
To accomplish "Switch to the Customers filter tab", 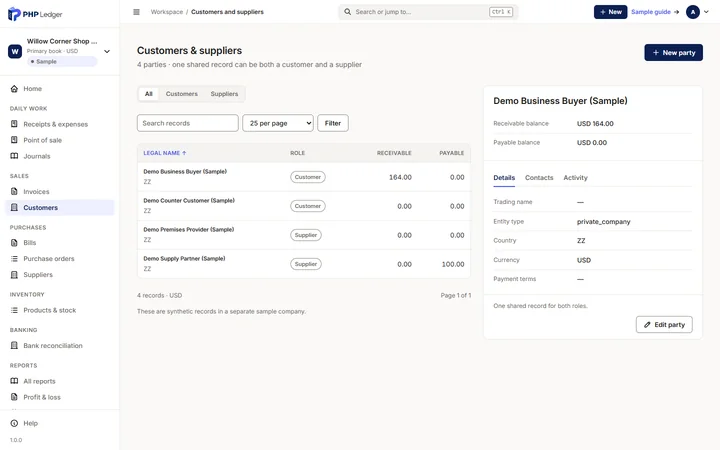I will pyautogui.click(x=181, y=94).
